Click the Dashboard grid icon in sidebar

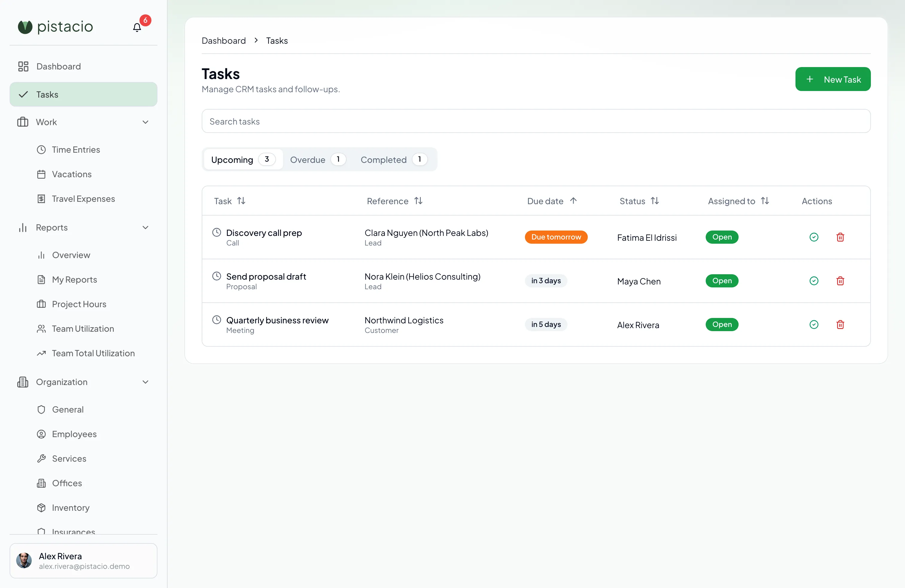23,66
